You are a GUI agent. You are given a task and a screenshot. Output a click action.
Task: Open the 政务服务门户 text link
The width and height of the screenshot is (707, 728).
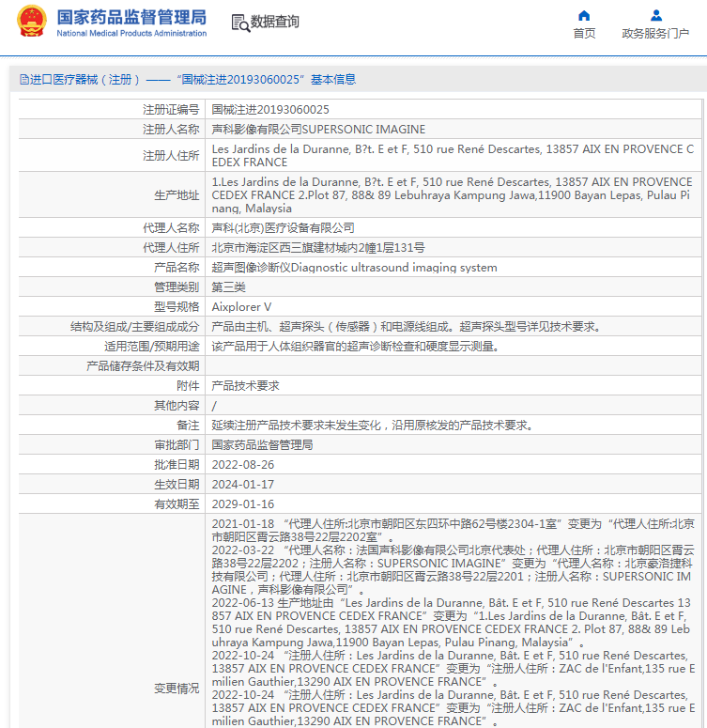(655, 34)
